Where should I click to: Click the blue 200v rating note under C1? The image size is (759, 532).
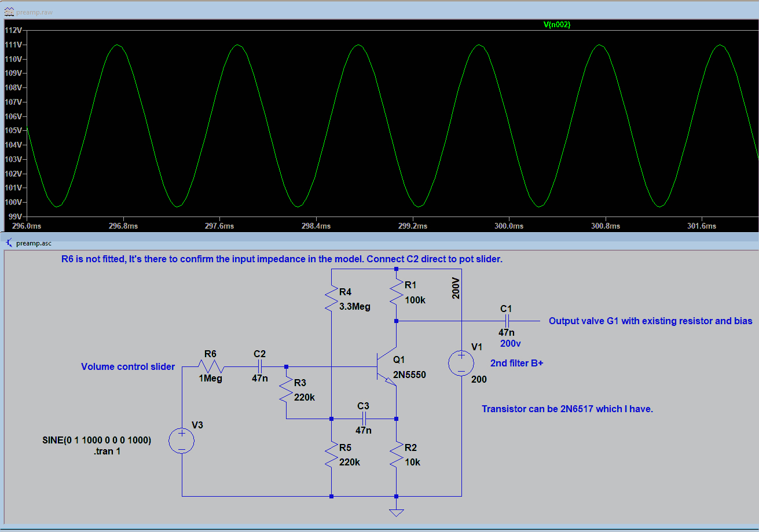pos(511,343)
